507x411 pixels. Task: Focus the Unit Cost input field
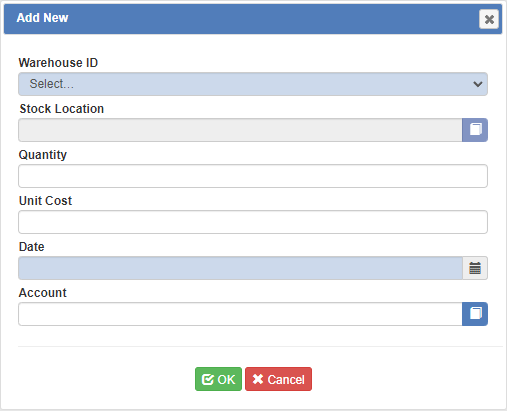[253, 222]
